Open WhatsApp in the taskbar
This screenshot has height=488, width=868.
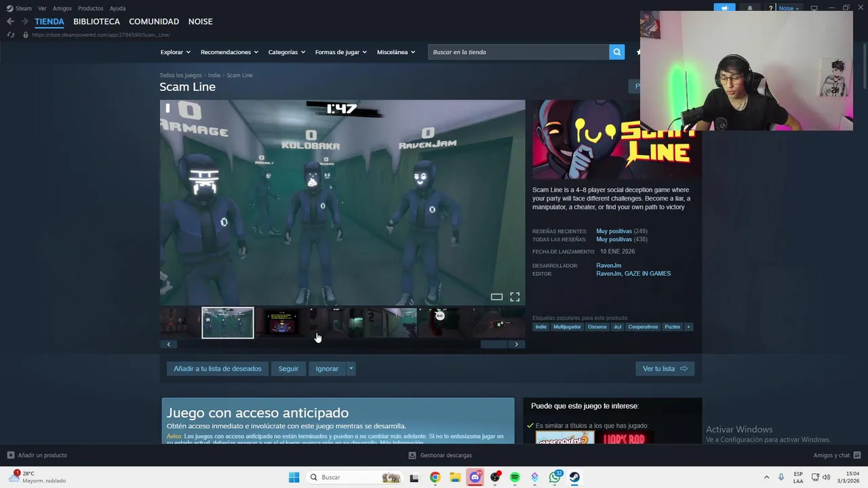coord(555,477)
